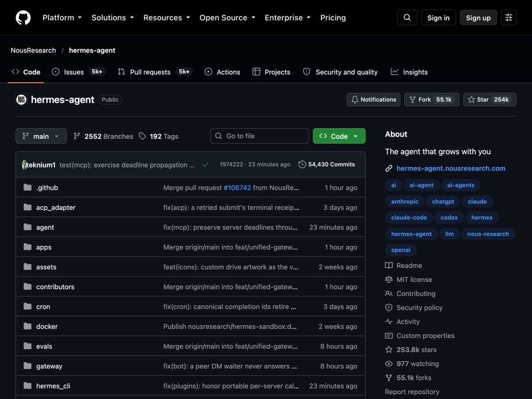The image size is (532, 399).
Task: Click the docker folder icon
Action: coord(27,326)
